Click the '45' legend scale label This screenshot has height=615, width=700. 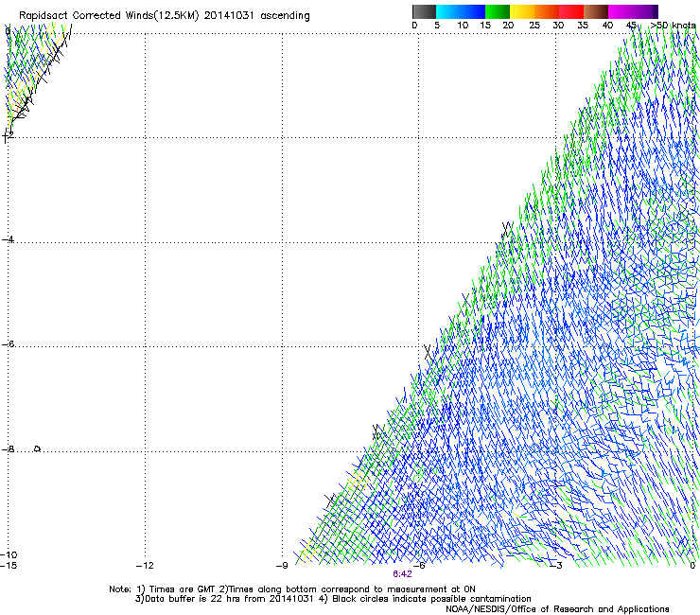click(631, 26)
